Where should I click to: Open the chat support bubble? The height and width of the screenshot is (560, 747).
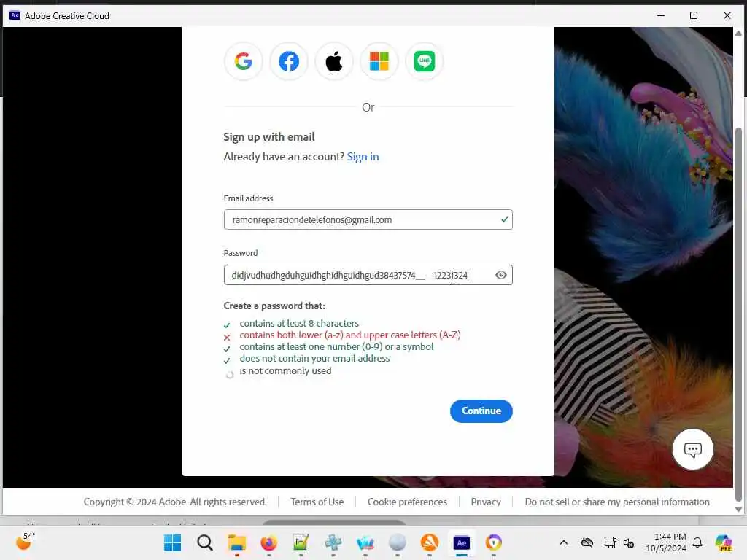point(693,449)
